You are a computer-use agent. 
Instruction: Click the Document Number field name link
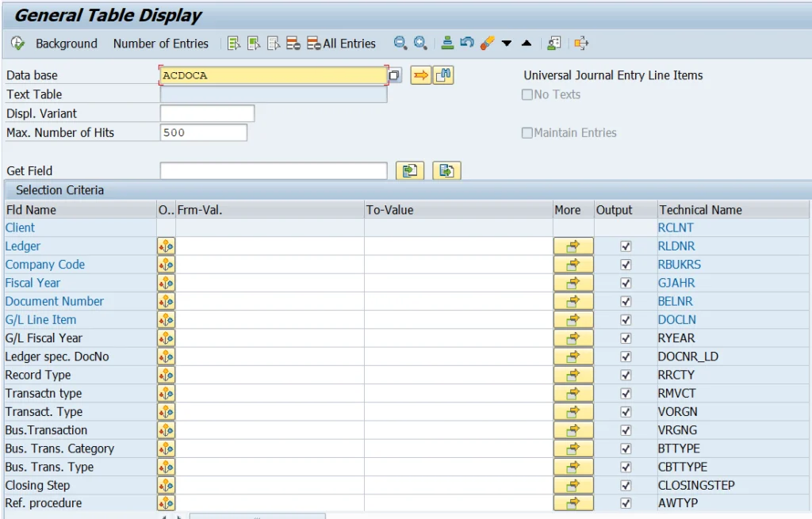55,301
